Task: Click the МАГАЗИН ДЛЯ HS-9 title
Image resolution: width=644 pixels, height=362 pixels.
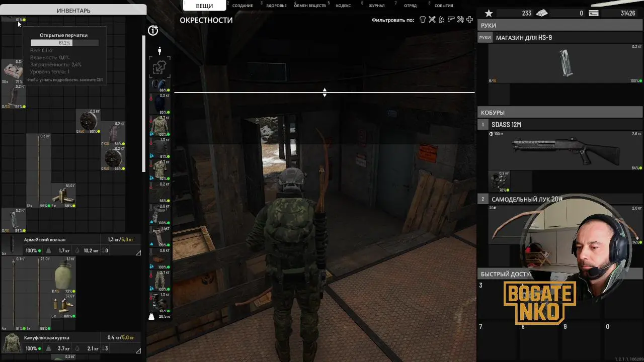Action: click(524, 38)
